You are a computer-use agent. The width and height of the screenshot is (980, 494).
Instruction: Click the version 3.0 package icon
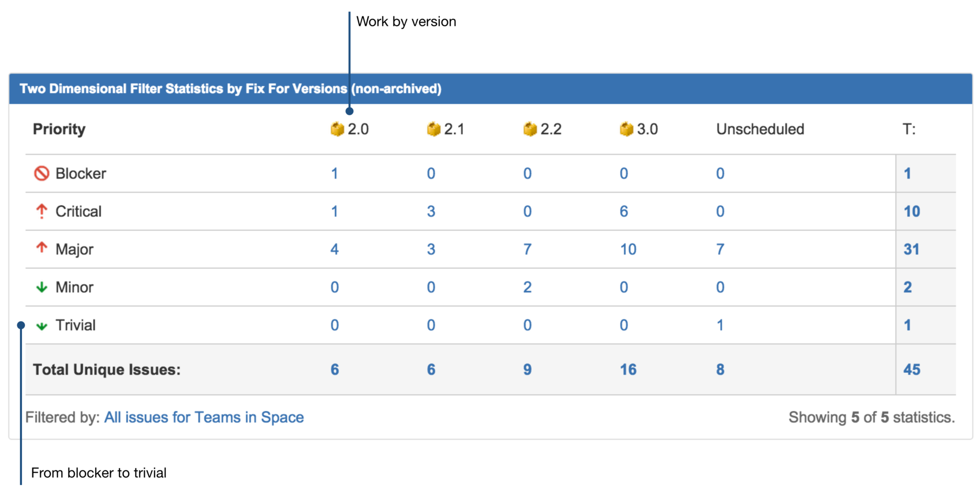tap(626, 129)
